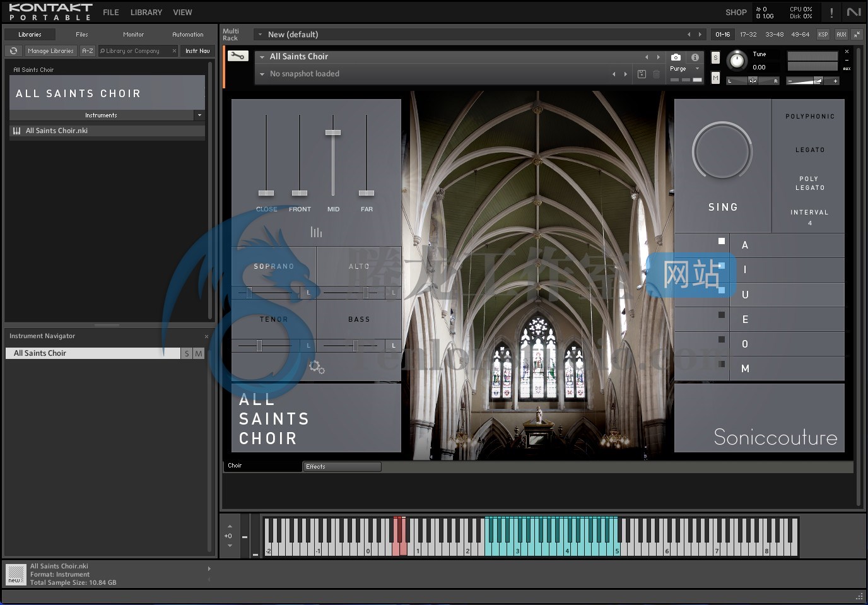Save snapshot with the disk icon
This screenshot has height=605, width=868.
coord(642,74)
